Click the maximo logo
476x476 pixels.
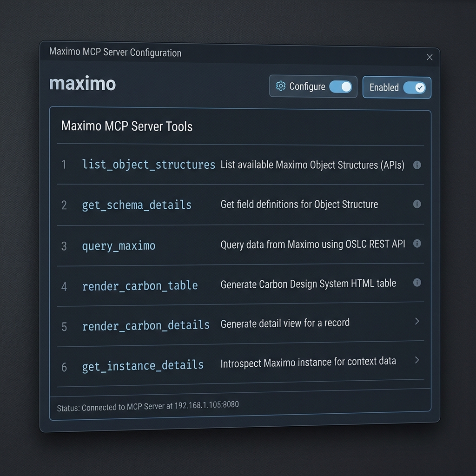[82, 84]
